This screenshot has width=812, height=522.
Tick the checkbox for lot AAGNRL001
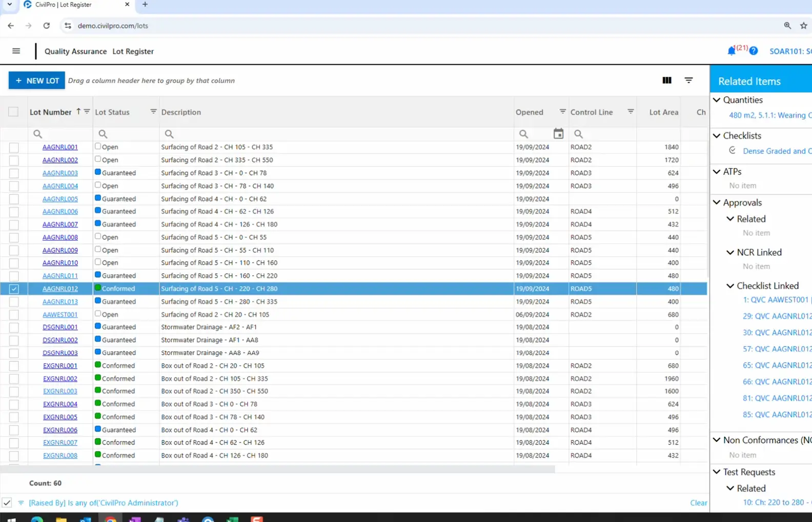click(x=14, y=147)
